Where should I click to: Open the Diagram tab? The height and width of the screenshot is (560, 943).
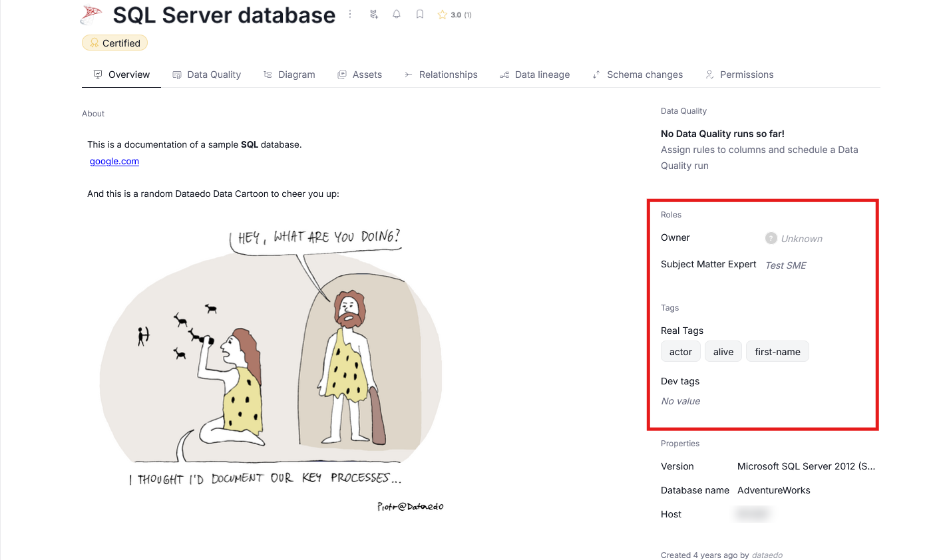click(x=289, y=74)
